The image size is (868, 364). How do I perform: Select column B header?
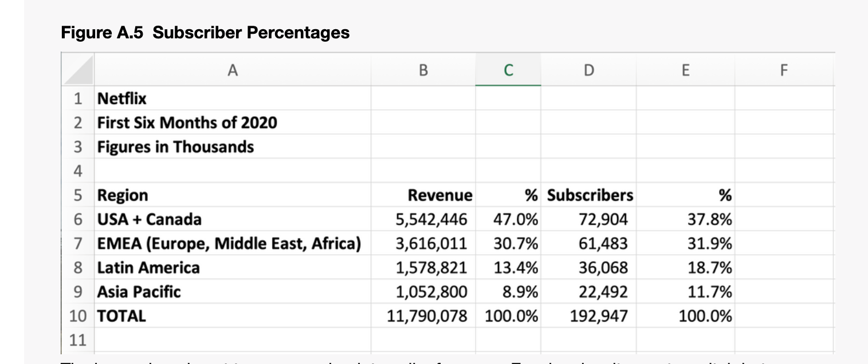point(423,70)
